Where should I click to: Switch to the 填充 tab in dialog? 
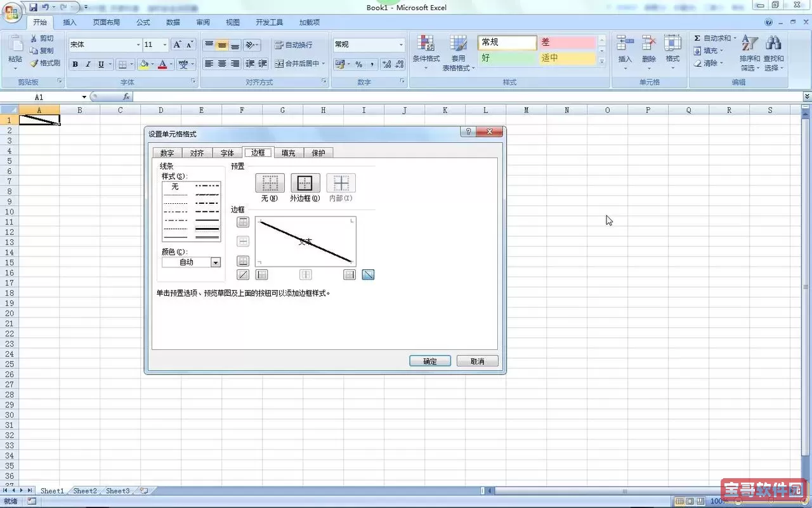coord(289,153)
